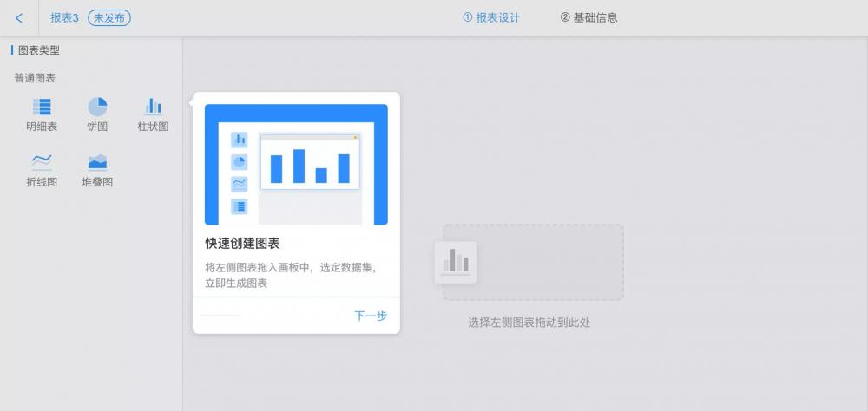868x411 pixels.
Task: Click the 普通图表 category label
Action: (x=35, y=78)
